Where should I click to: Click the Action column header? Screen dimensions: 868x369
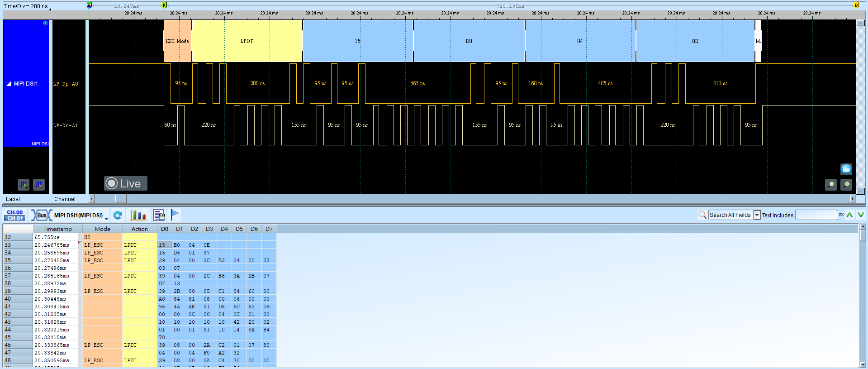140,229
